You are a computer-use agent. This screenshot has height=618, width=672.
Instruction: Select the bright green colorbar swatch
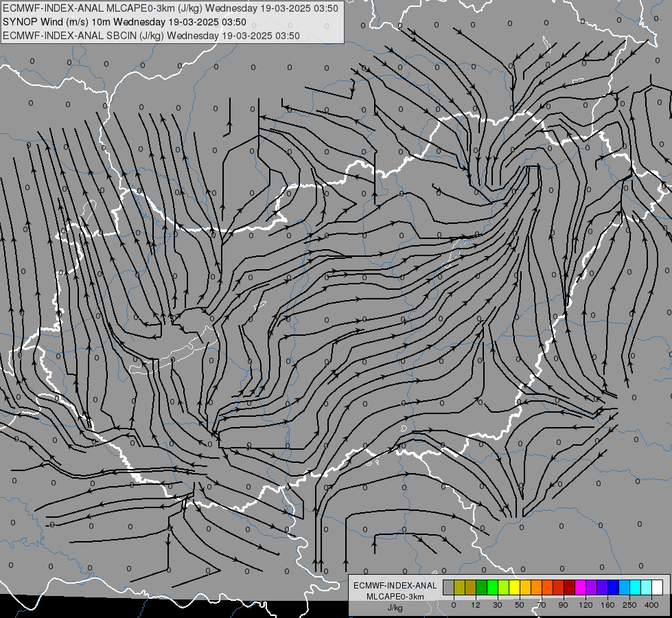click(492, 588)
